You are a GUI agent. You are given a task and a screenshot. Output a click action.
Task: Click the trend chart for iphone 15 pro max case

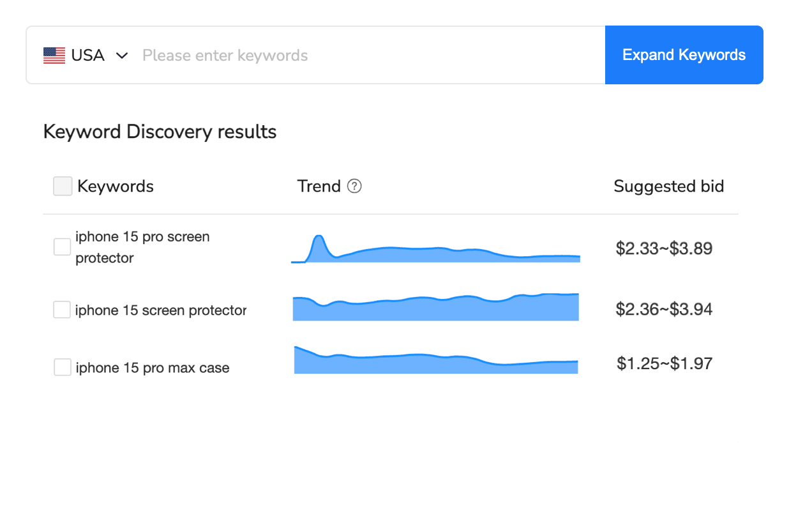click(436, 361)
